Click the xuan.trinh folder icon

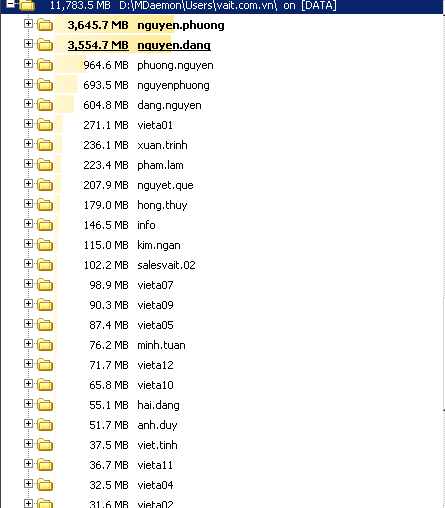[x=45, y=145]
